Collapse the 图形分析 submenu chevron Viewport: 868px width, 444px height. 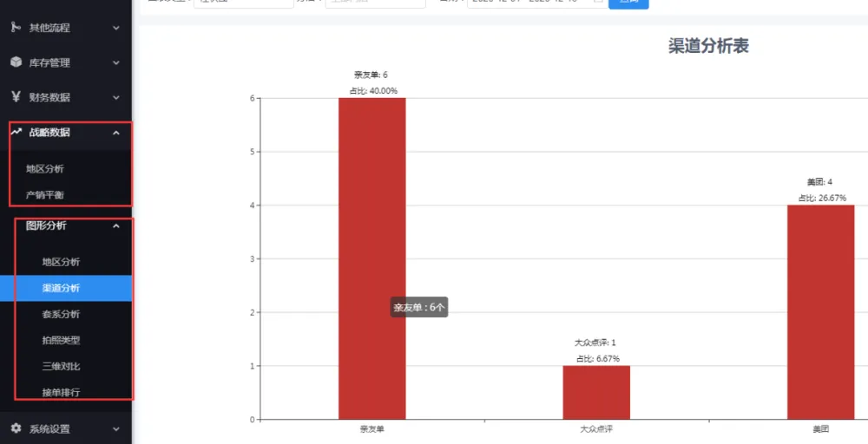(116, 226)
